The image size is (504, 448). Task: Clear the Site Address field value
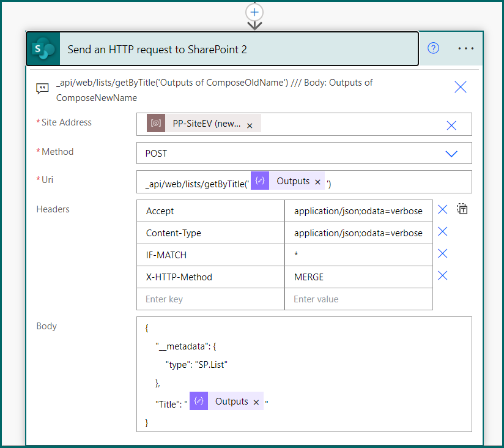point(451,125)
